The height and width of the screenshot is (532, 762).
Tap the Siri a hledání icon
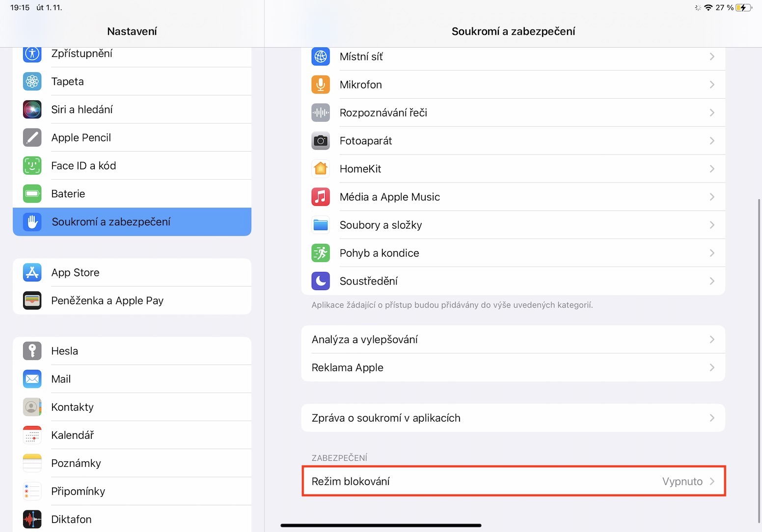(x=32, y=109)
